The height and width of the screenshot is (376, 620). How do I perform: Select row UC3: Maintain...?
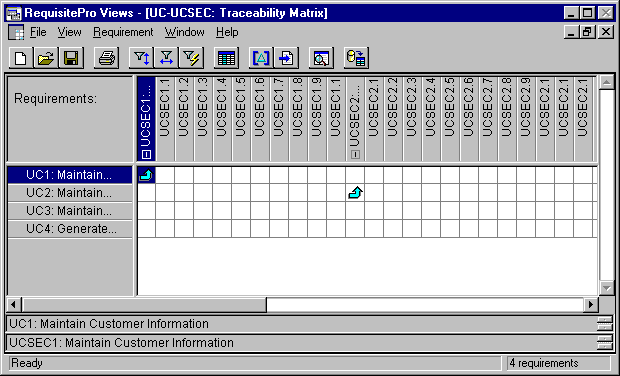coord(70,211)
